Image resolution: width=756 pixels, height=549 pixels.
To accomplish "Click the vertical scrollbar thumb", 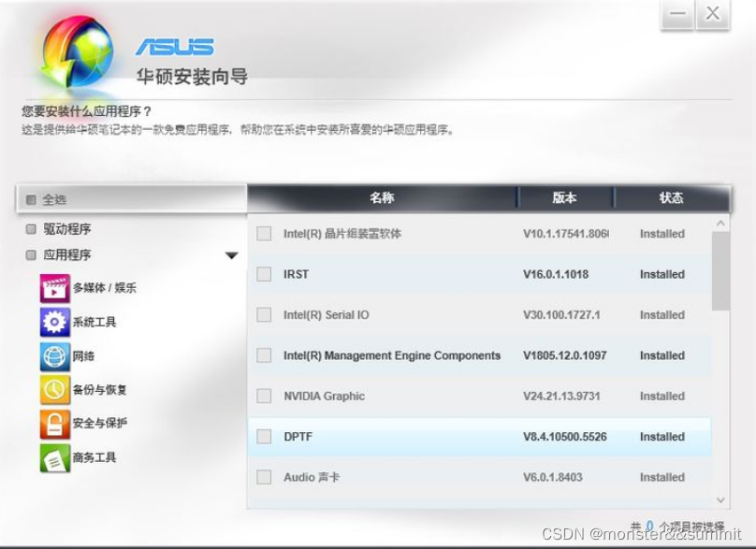I will (720, 271).
